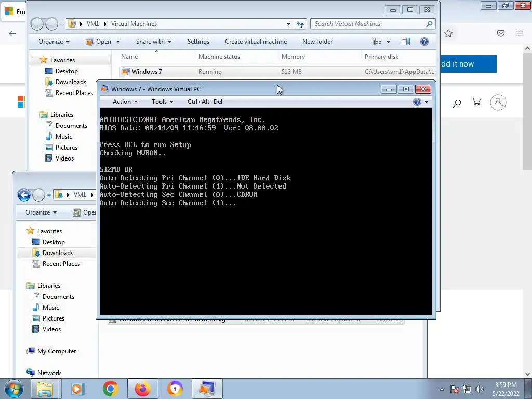
Task: Click Open in Virtual Machines toolbar
Action: (99, 42)
